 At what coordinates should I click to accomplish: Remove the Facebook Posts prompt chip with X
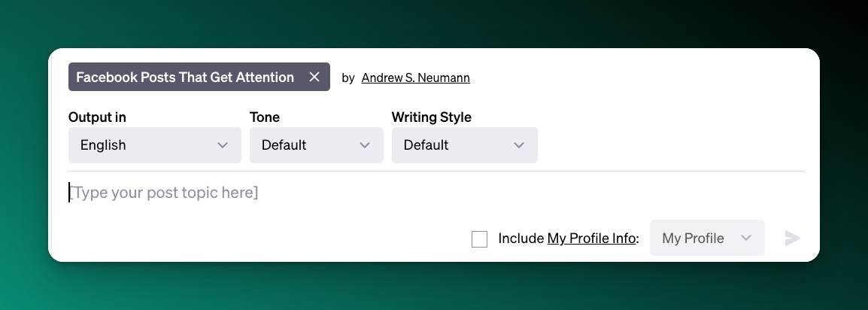(314, 77)
